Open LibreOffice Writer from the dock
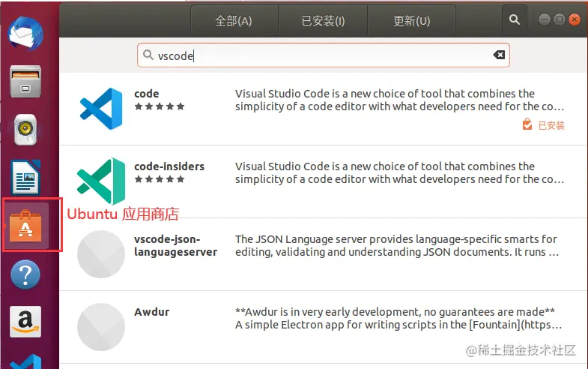588x369 pixels. click(25, 177)
